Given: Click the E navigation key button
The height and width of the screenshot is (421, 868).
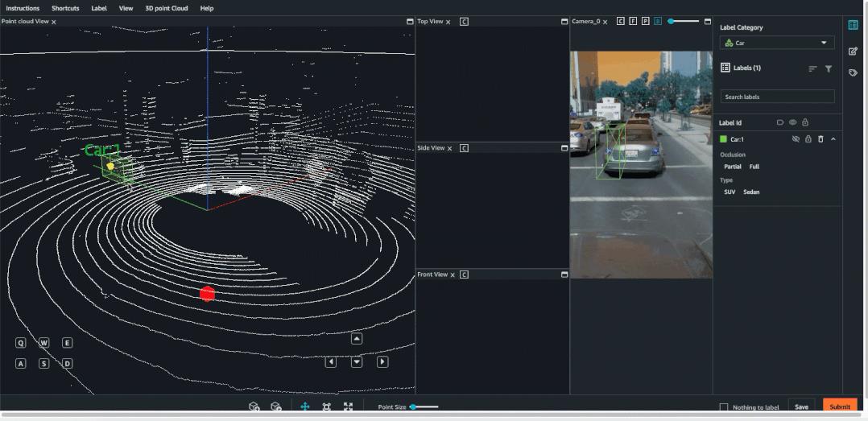Looking at the screenshot, I should click(x=67, y=343).
